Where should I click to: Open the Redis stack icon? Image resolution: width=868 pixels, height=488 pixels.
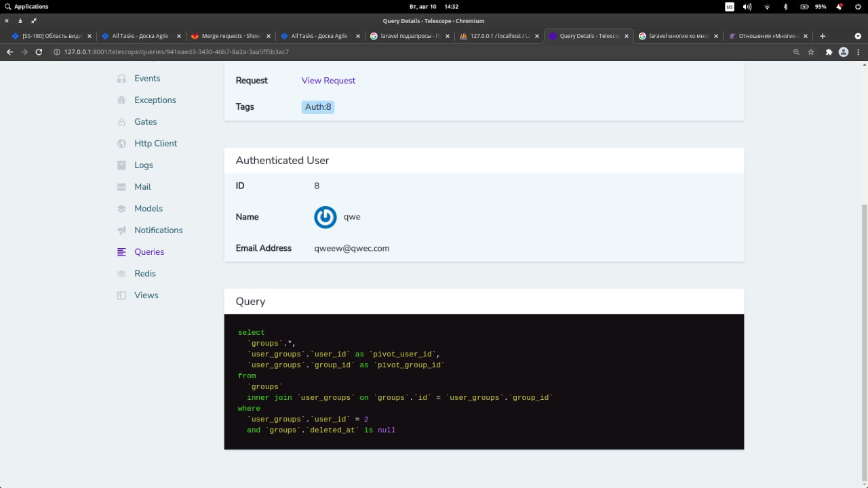tap(121, 274)
